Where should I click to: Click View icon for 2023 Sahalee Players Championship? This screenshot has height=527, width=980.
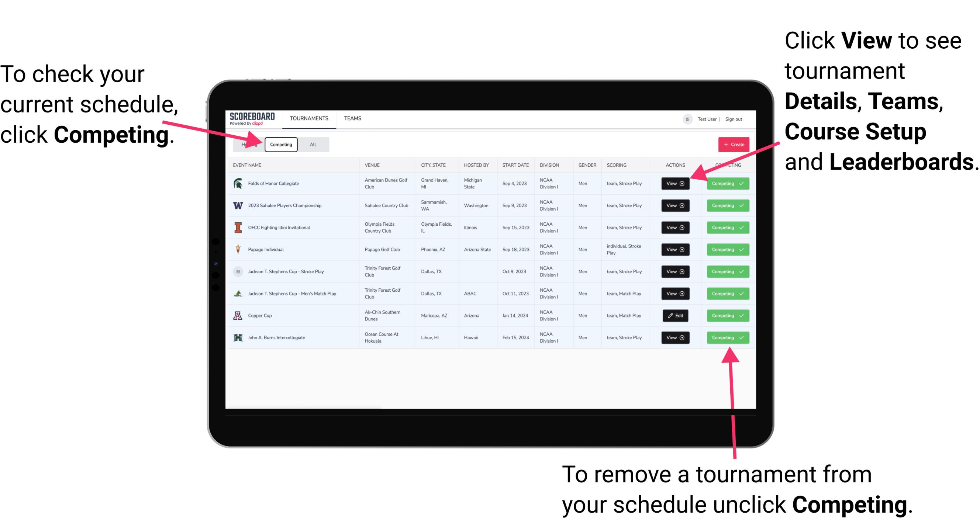(x=674, y=205)
